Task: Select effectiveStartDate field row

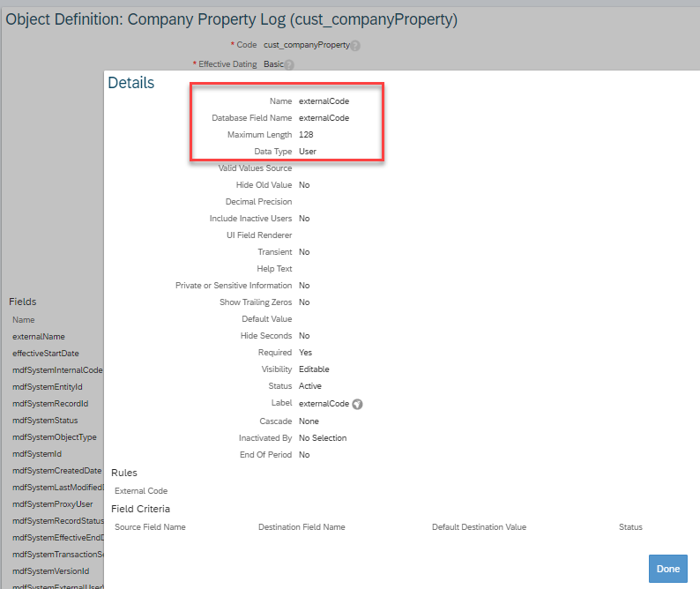Action: click(x=46, y=354)
